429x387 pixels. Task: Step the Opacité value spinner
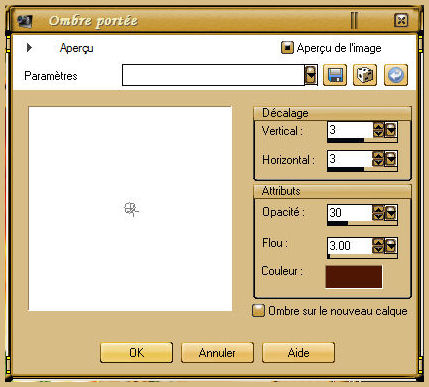click(x=378, y=213)
